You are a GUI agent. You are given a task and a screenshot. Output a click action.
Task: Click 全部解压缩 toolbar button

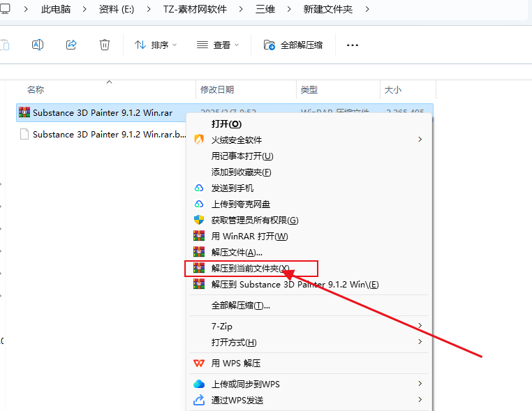tap(293, 45)
